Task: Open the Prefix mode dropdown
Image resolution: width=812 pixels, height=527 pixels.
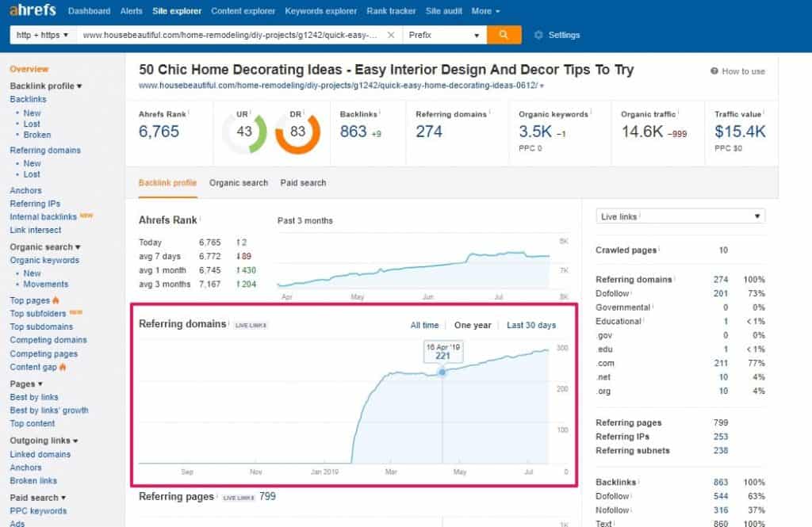Action: tap(444, 36)
